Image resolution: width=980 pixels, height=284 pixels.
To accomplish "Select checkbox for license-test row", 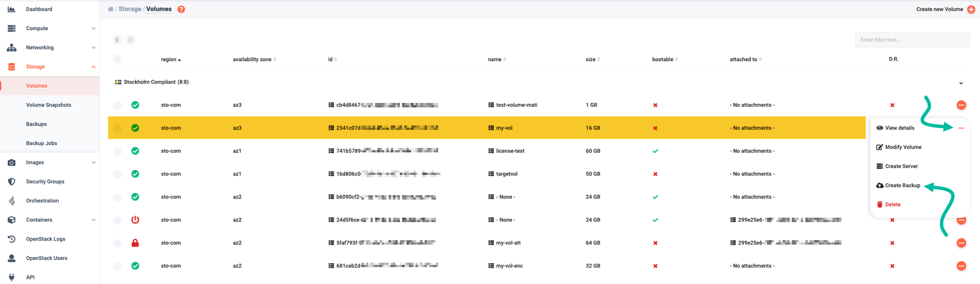I will pos(117,151).
